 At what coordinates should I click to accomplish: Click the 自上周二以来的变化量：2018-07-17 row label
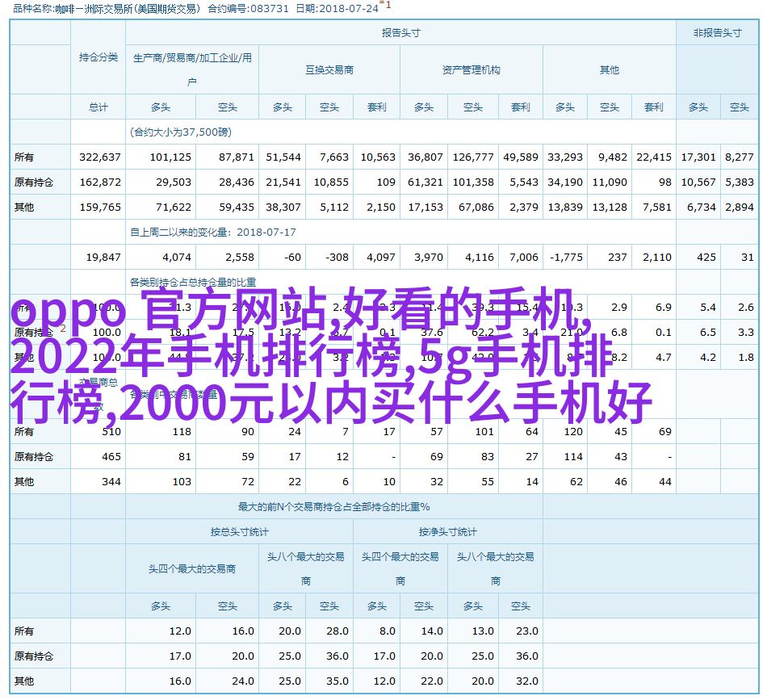point(213,232)
